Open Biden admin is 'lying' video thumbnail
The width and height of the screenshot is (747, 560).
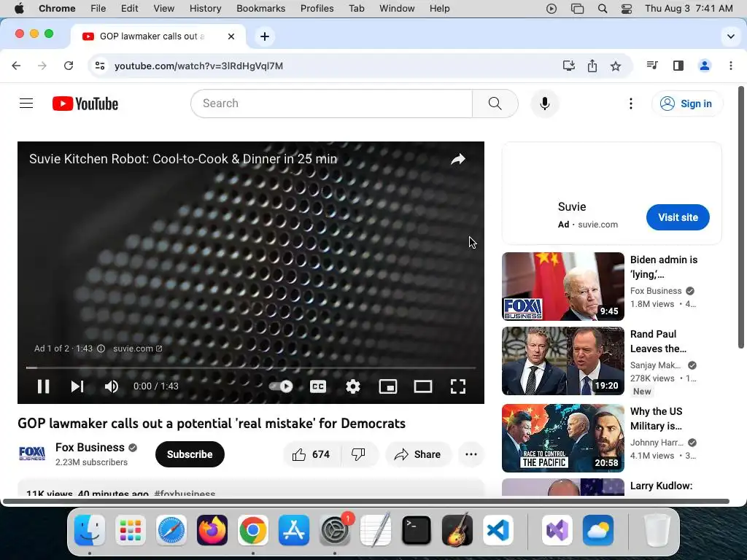563,286
